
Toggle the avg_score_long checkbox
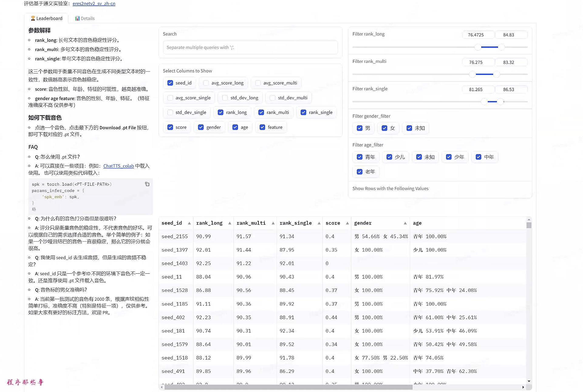(205, 83)
